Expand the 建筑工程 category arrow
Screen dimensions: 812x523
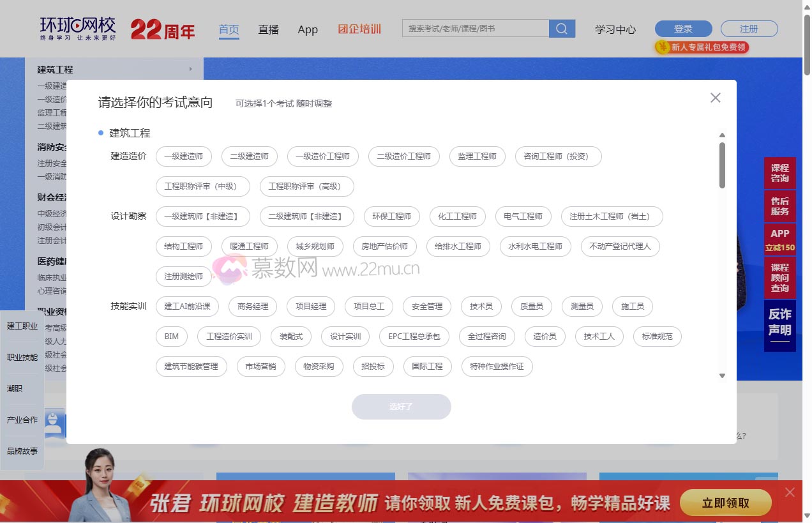(190, 69)
